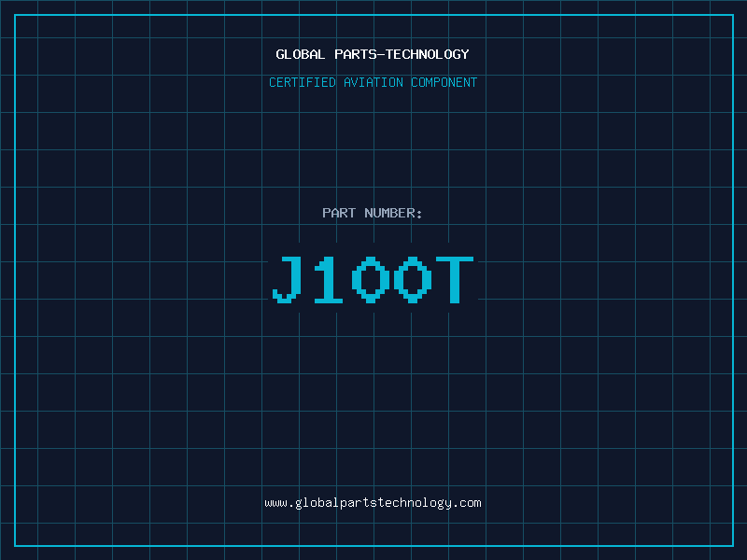Select the Certified Aviation Component subtitle

pyautogui.click(x=373, y=82)
